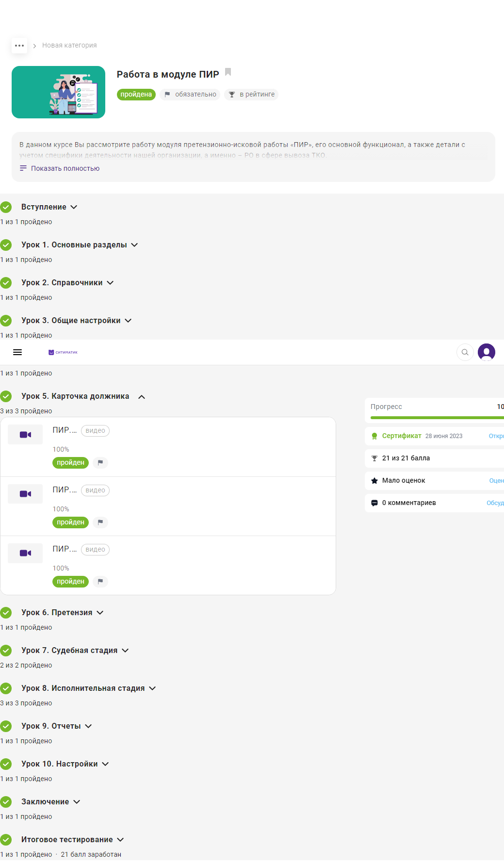Click the Ситиматик logo
Image resolution: width=504 pixels, height=865 pixels.
(63, 352)
